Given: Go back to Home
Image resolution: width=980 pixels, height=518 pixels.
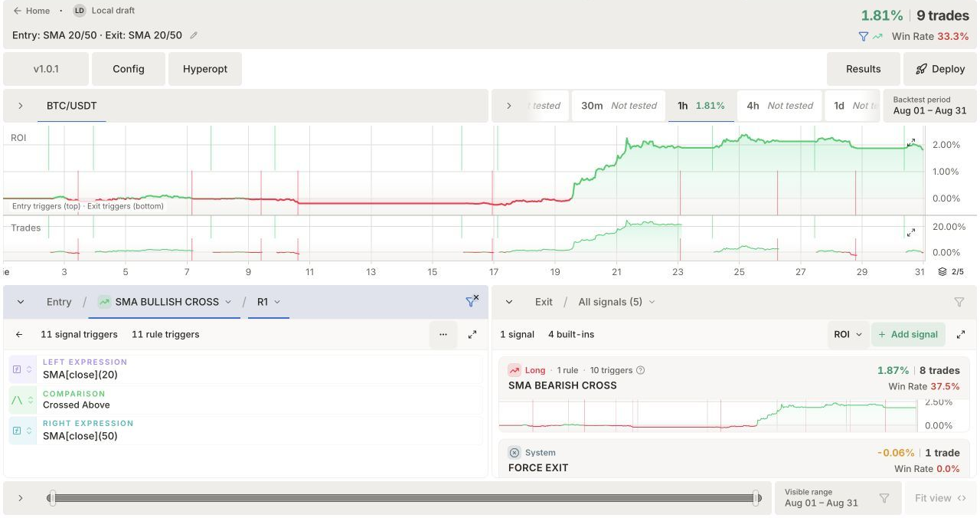Looking at the screenshot, I should tap(31, 11).
